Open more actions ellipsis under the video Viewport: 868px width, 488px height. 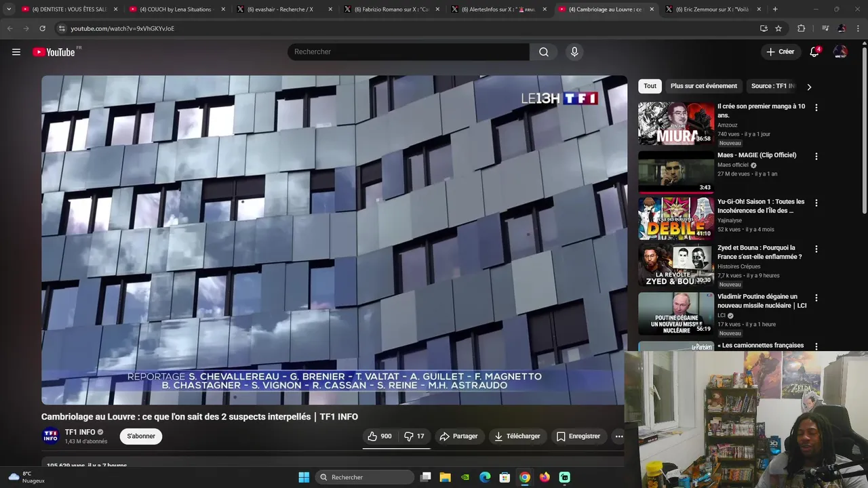coord(619,436)
